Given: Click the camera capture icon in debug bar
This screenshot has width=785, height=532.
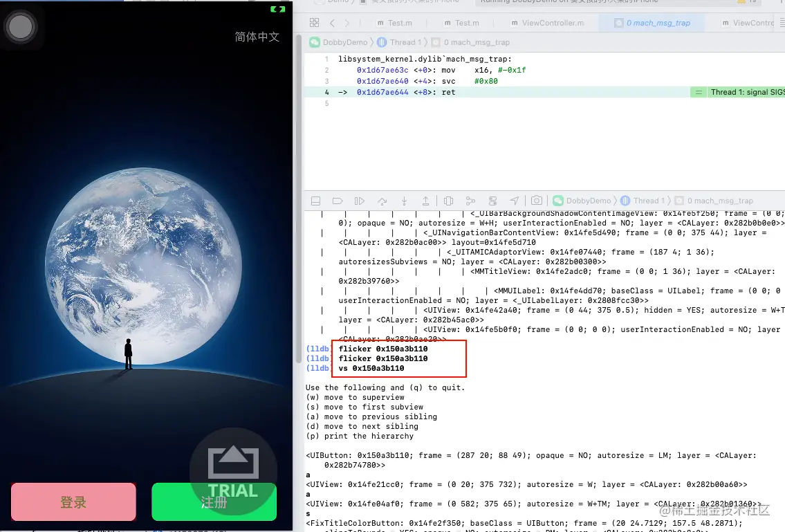Looking at the screenshot, I should click(536, 201).
